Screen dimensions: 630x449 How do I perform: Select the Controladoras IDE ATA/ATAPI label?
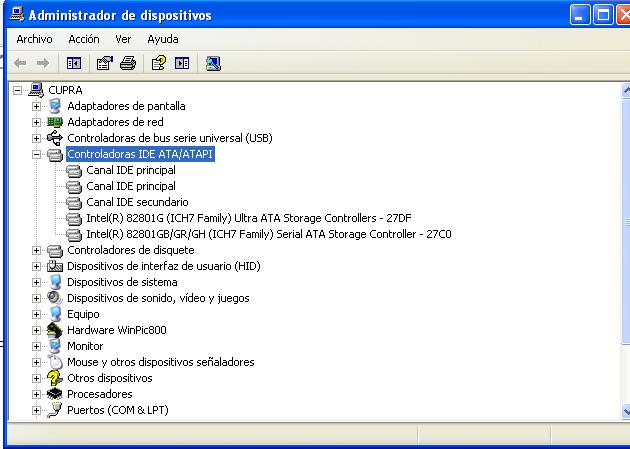[140, 154]
